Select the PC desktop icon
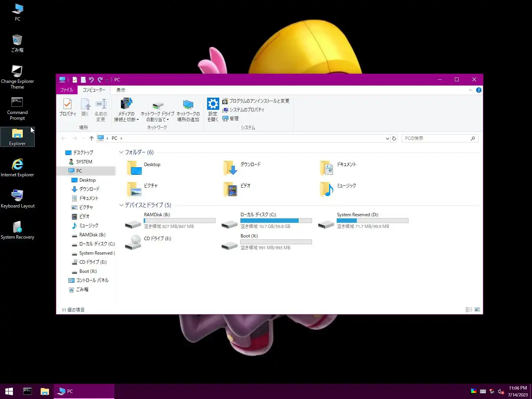This screenshot has width=532, height=399. pyautogui.click(x=17, y=12)
